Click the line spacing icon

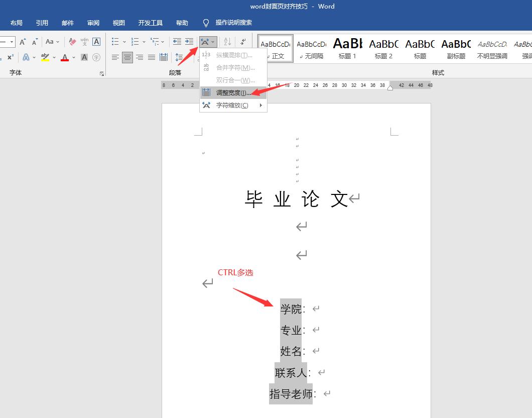pos(180,56)
